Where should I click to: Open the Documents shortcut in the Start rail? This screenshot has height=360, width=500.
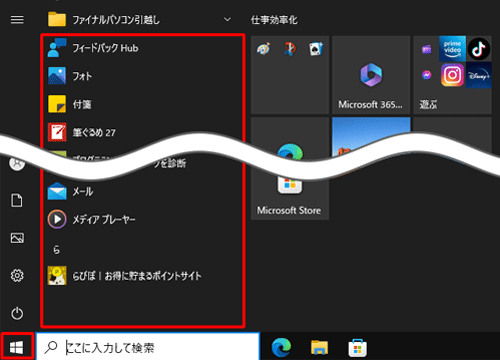pyautogui.click(x=17, y=200)
